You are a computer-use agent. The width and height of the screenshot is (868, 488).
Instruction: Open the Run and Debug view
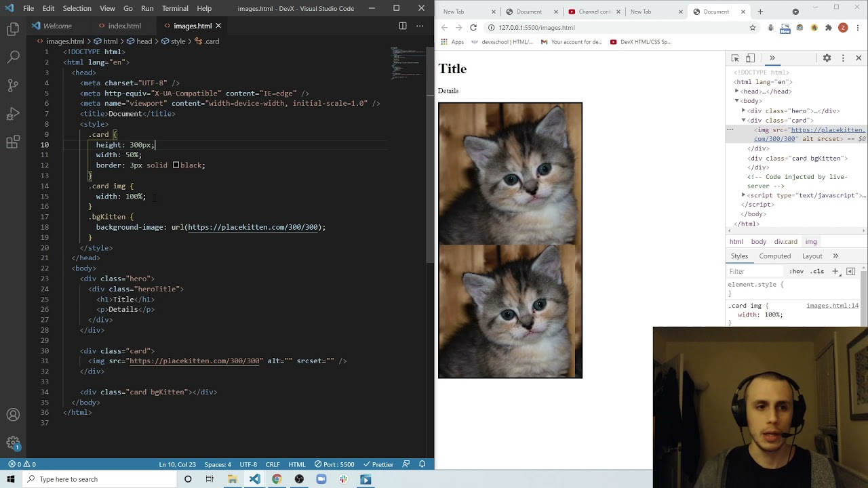pyautogui.click(x=13, y=114)
